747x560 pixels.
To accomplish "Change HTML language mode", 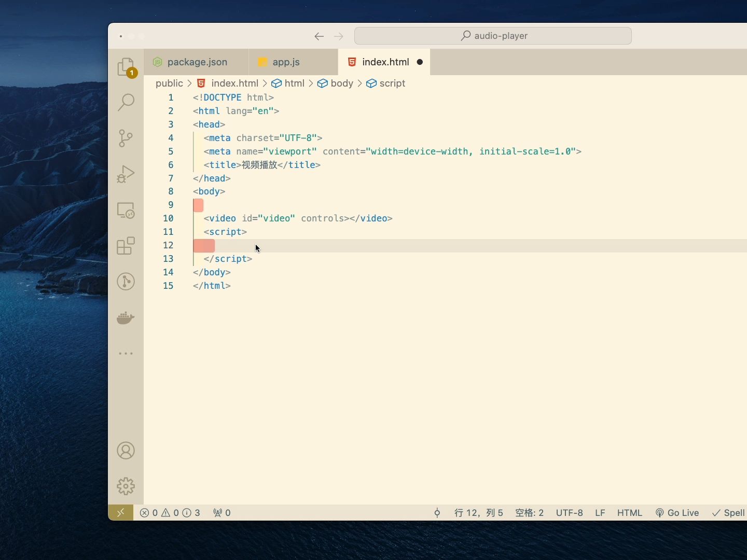I will tap(630, 513).
